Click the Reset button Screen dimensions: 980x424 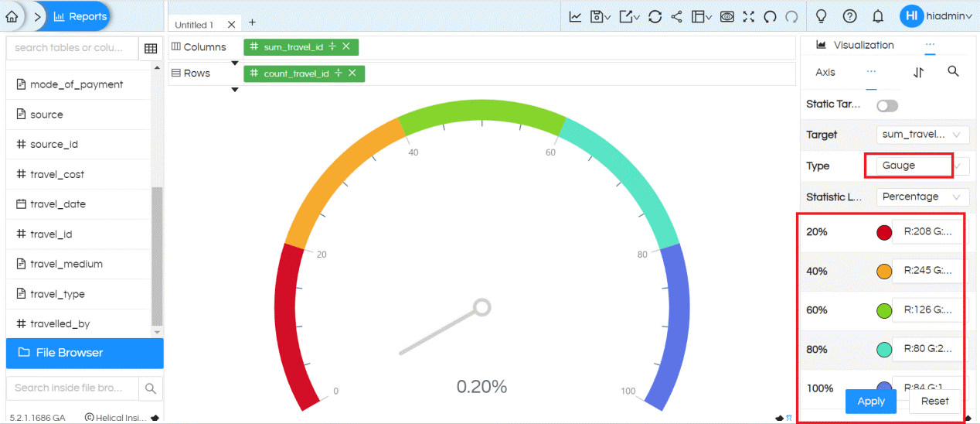click(934, 401)
